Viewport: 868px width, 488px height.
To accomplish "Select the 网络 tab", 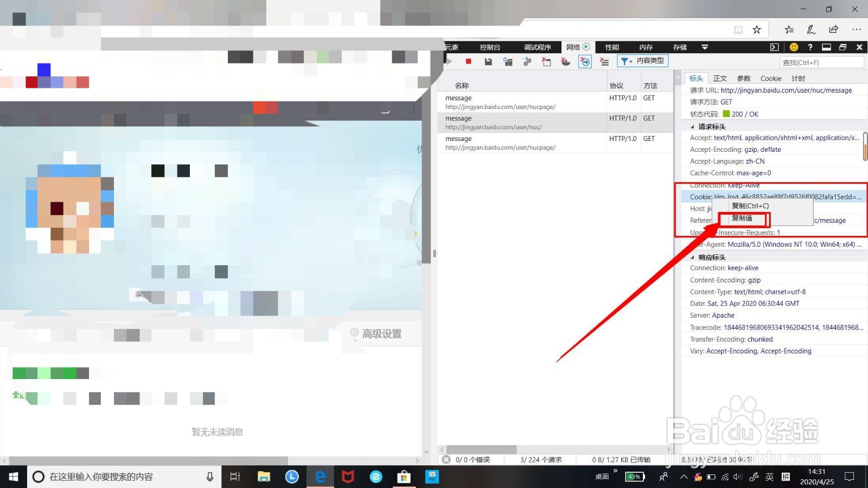I will click(578, 47).
